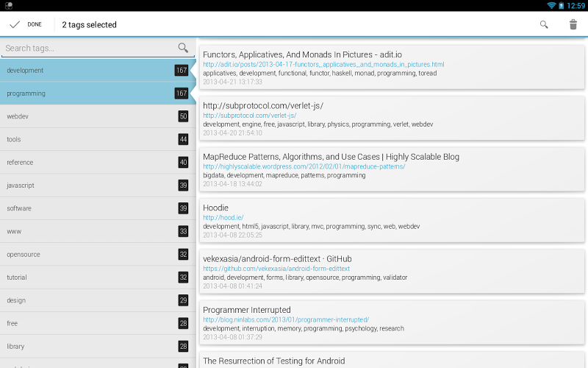
Task: Click the 2 tags selected title
Action: pos(89,25)
